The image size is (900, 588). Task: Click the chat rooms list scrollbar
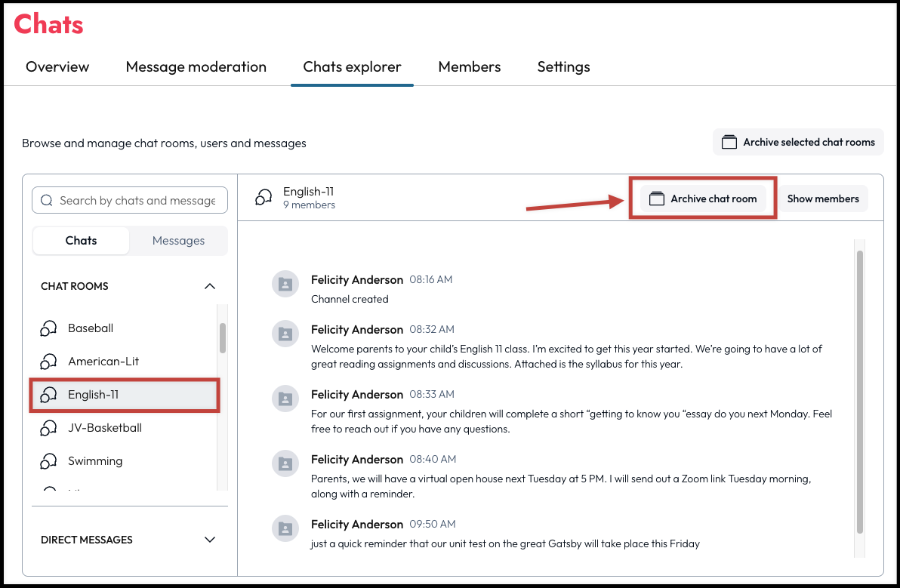tap(223, 338)
